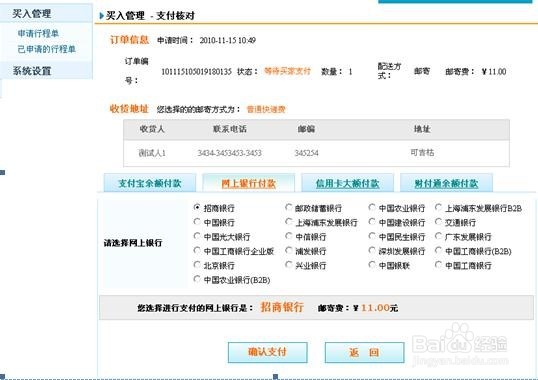Choose 中国工商银行企业版 option
Image resolution: width=538 pixels, height=380 pixels.
(x=197, y=251)
